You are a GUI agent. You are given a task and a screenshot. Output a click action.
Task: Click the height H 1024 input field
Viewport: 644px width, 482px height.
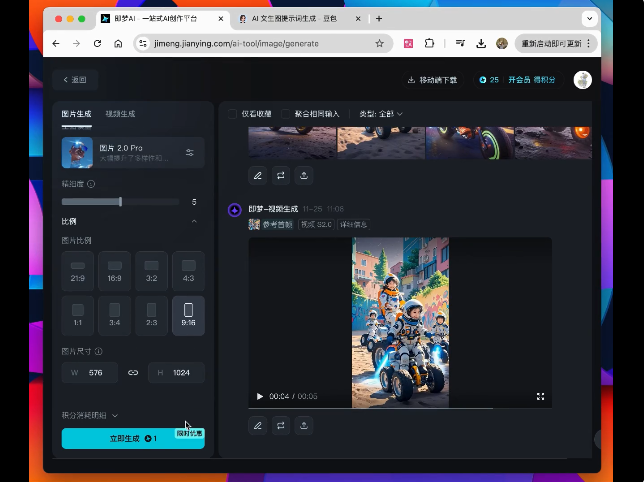[x=176, y=373]
